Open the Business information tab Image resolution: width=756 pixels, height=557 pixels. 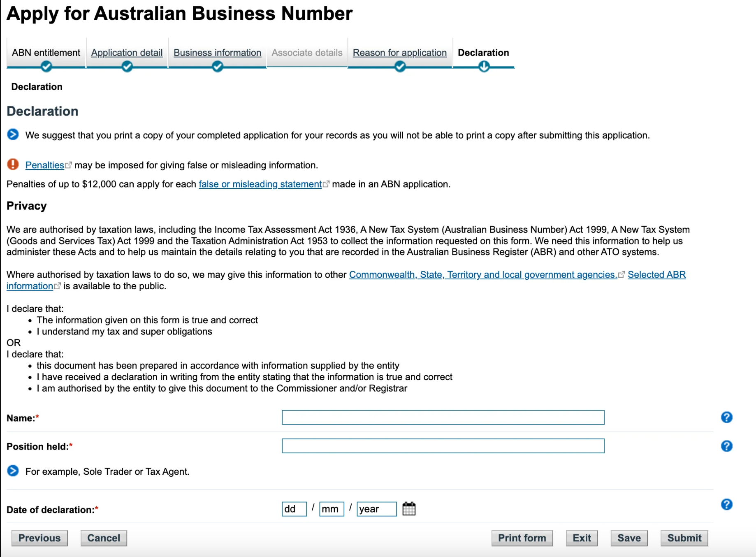click(217, 53)
